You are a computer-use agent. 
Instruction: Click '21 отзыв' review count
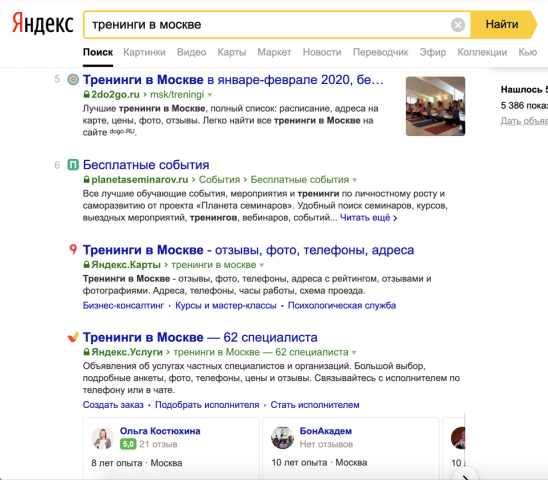pos(158,444)
